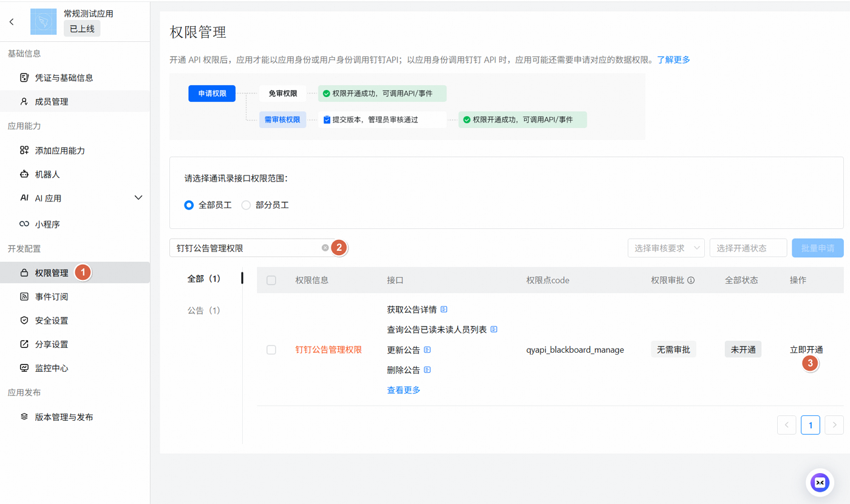
Task: Open the doc icon beside 获取公告详情
Action: point(444,310)
